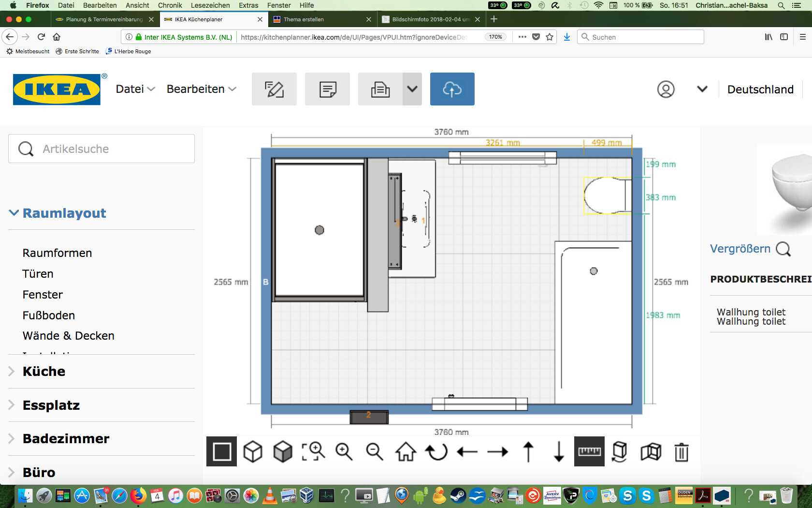Collapse the Raumlayout section
Image resolution: width=812 pixels, height=508 pixels.
(64, 213)
